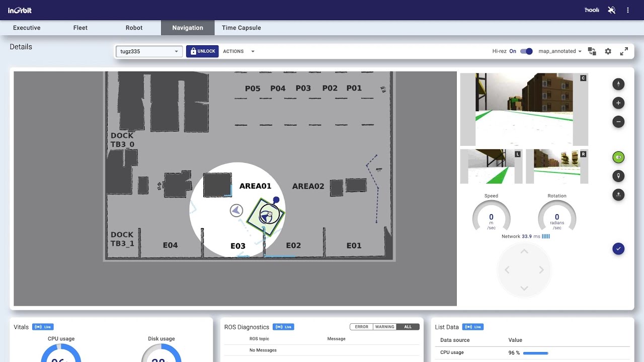The height and width of the screenshot is (362, 644).
Task: Open the tugz335 robot selector
Action: [149, 51]
